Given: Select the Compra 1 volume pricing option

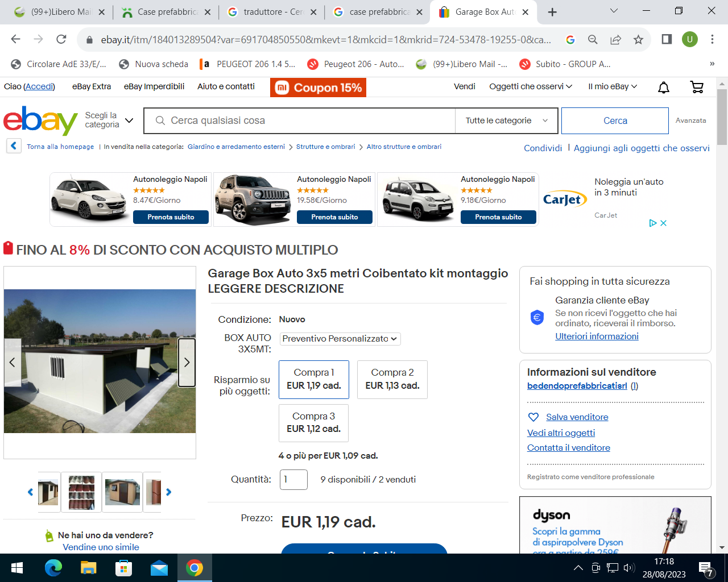Looking at the screenshot, I should [x=313, y=379].
